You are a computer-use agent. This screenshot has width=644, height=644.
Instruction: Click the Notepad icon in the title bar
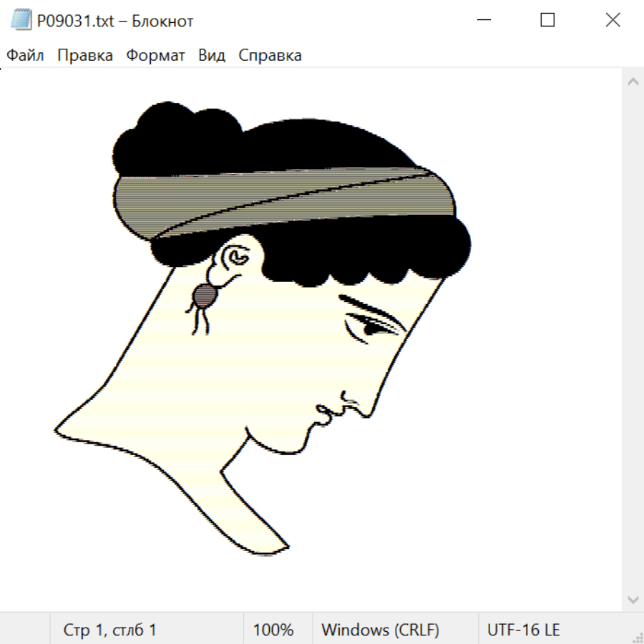[x=20, y=21]
